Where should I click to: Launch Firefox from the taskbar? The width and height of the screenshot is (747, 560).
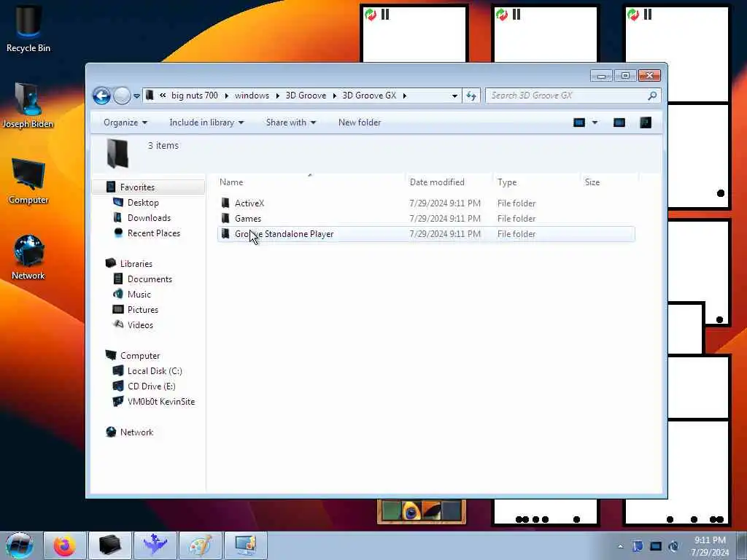(x=64, y=545)
